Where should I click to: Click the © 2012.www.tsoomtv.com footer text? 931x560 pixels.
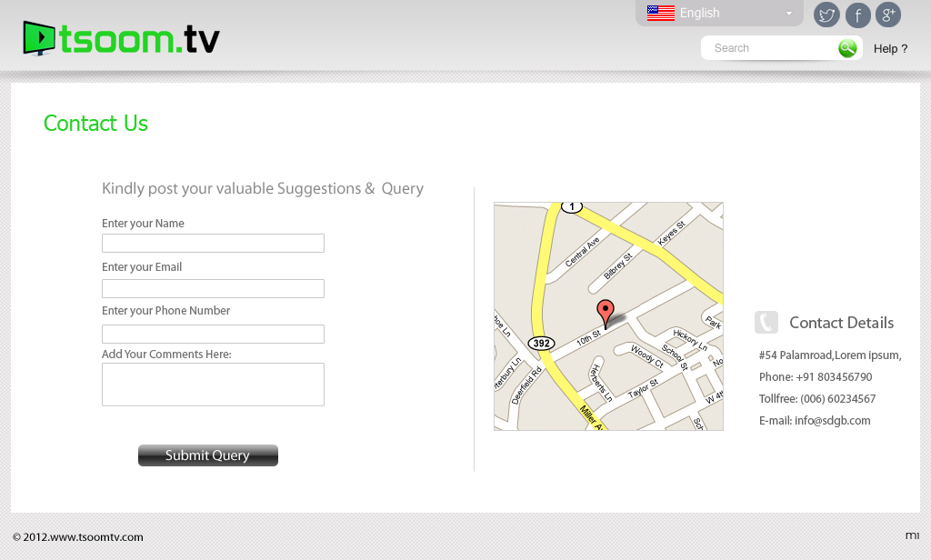pyautogui.click(x=78, y=537)
